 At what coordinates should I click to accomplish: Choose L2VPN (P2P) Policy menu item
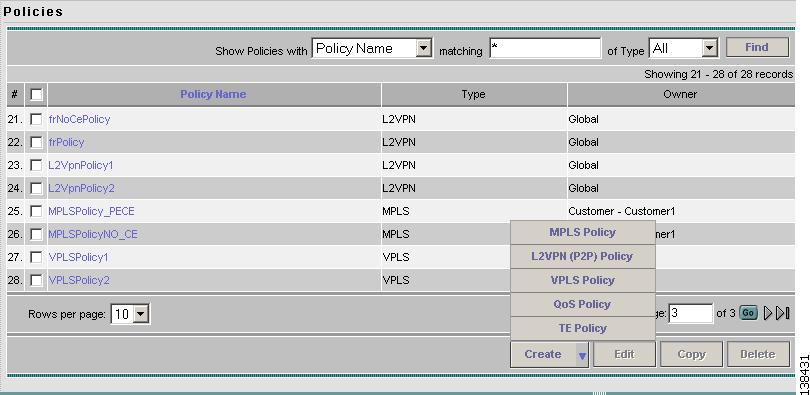[x=583, y=256]
